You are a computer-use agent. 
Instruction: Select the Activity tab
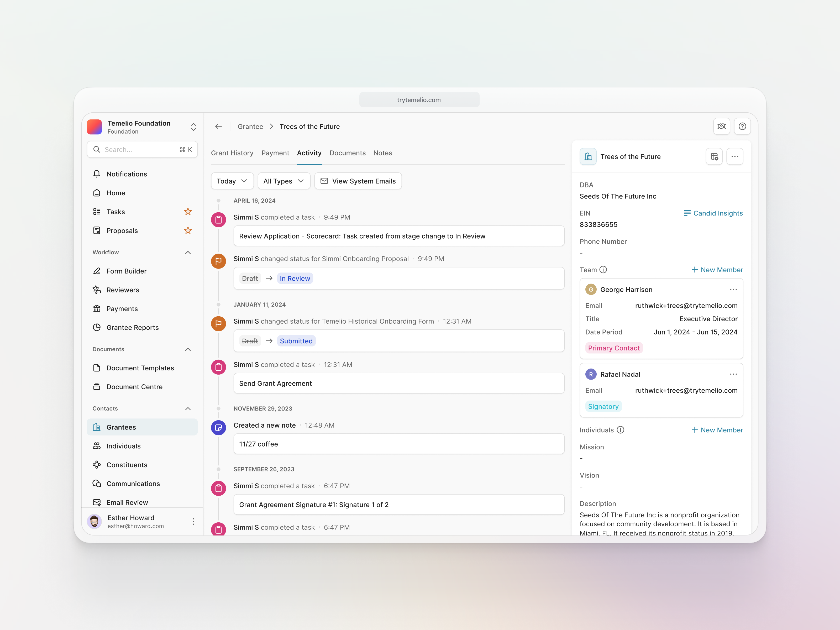pyautogui.click(x=309, y=153)
